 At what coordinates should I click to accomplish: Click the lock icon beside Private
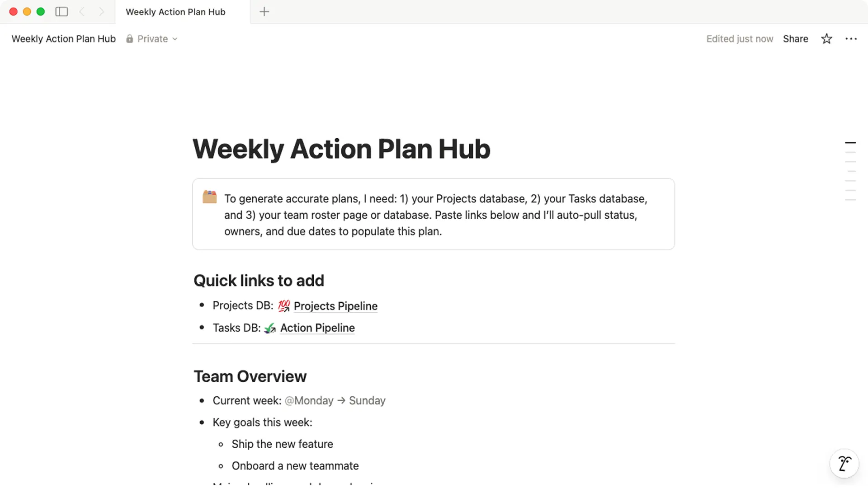click(x=130, y=39)
